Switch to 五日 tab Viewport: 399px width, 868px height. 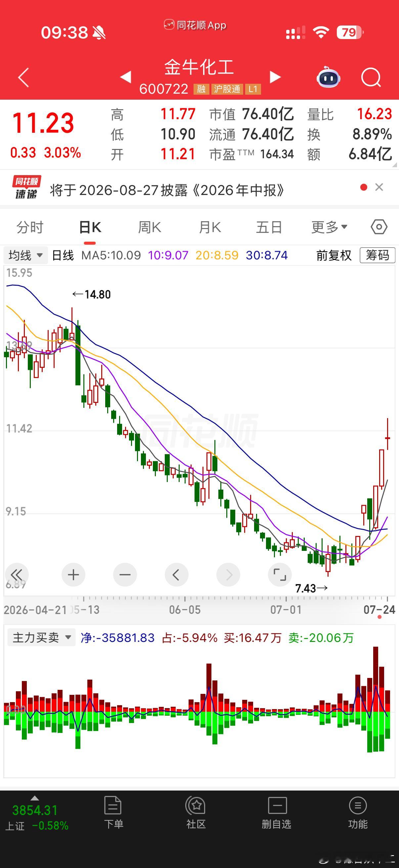pyautogui.click(x=269, y=227)
